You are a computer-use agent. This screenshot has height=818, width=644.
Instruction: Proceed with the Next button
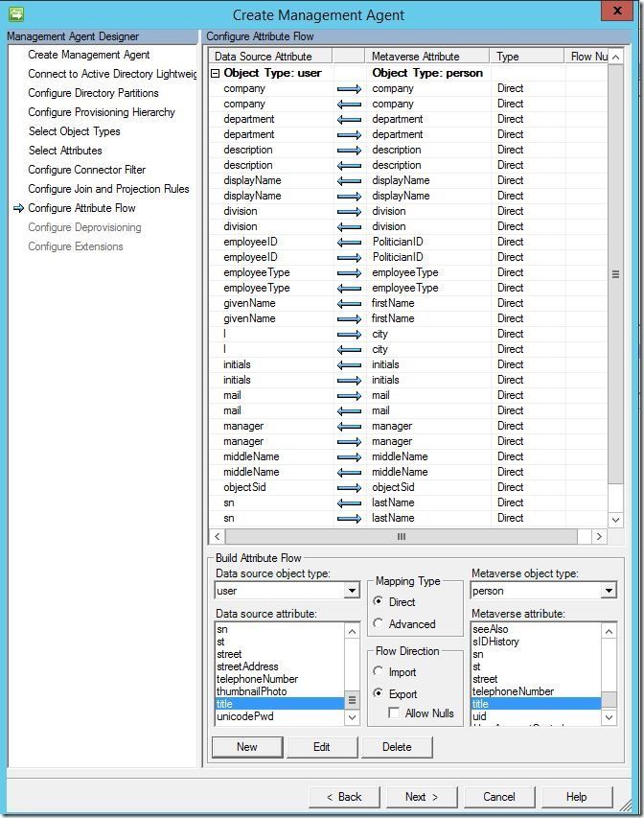click(x=422, y=797)
